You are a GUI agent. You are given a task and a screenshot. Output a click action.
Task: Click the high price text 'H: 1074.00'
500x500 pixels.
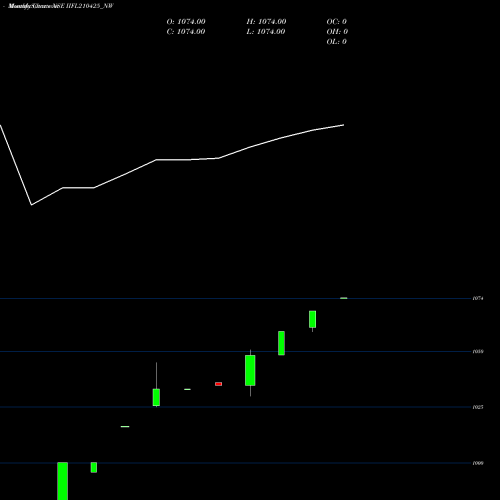(x=266, y=22)
